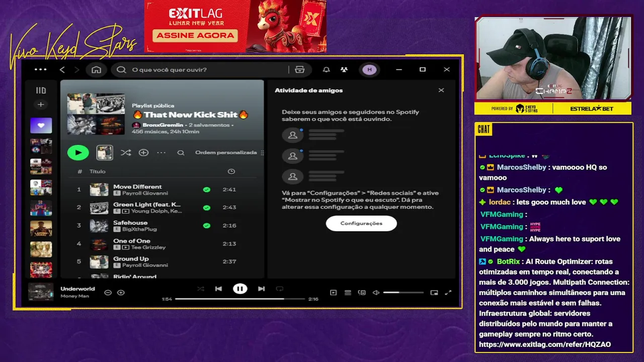
Task: Open the mini player icon
Action: click(434, 293)
